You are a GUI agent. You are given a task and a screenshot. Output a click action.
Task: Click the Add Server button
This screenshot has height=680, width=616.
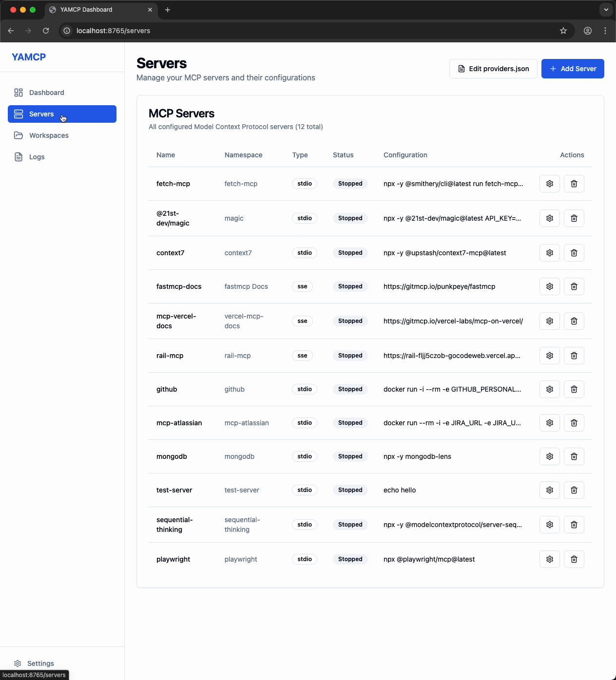(573, 69)
